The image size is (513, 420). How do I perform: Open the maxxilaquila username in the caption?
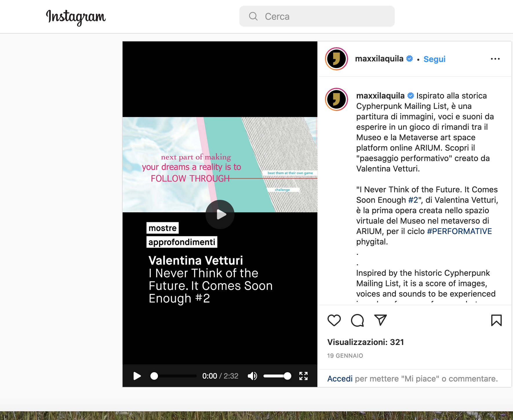(x=380, y=96)
